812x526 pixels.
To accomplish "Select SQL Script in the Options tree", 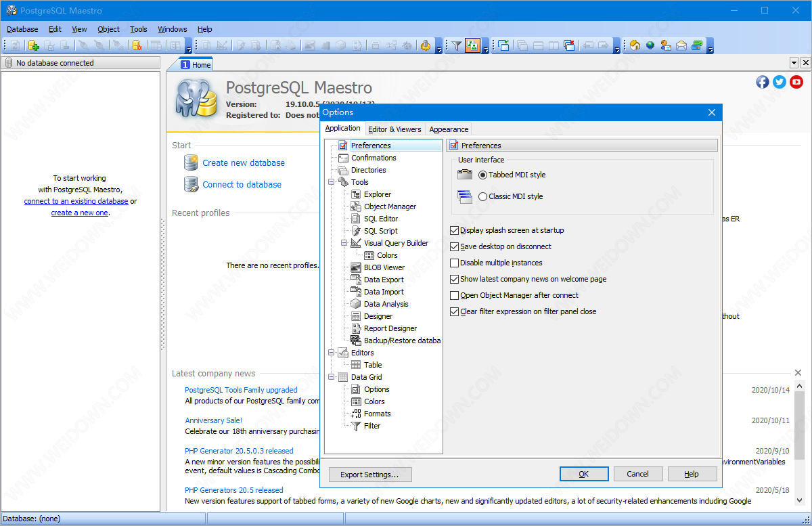I will [x=380, y=231].
